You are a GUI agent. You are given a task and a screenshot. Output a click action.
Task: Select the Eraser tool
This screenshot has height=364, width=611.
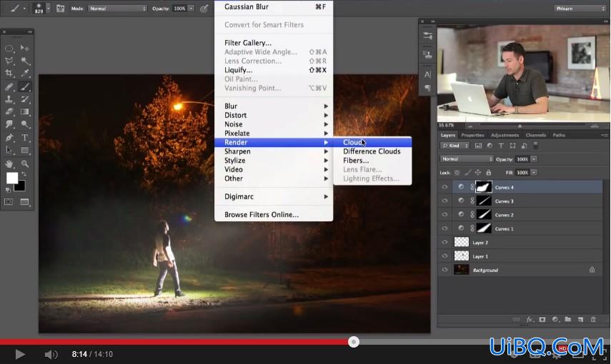tap(9, 111)
